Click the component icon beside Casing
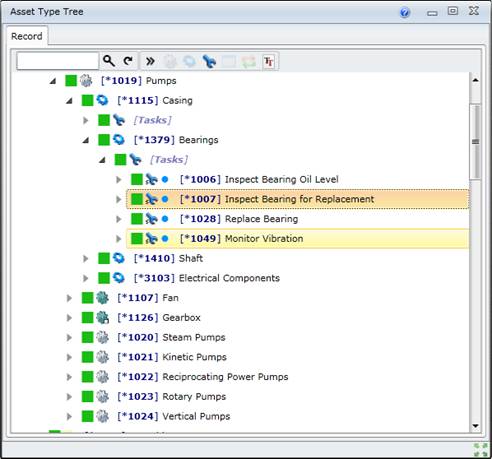The height and width of the screenshot is (459, 492). [x=102, y=100]
